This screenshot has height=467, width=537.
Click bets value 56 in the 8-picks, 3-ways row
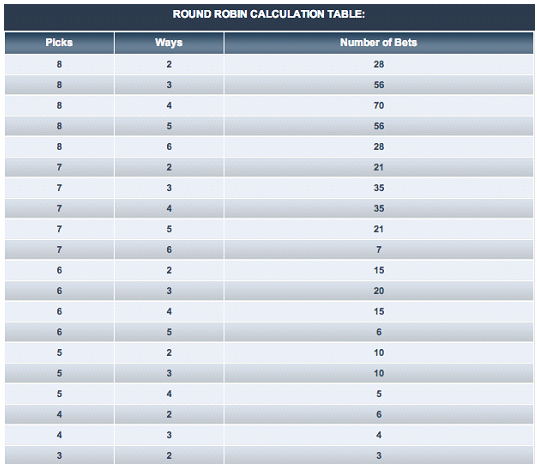[x=378, y=85]
